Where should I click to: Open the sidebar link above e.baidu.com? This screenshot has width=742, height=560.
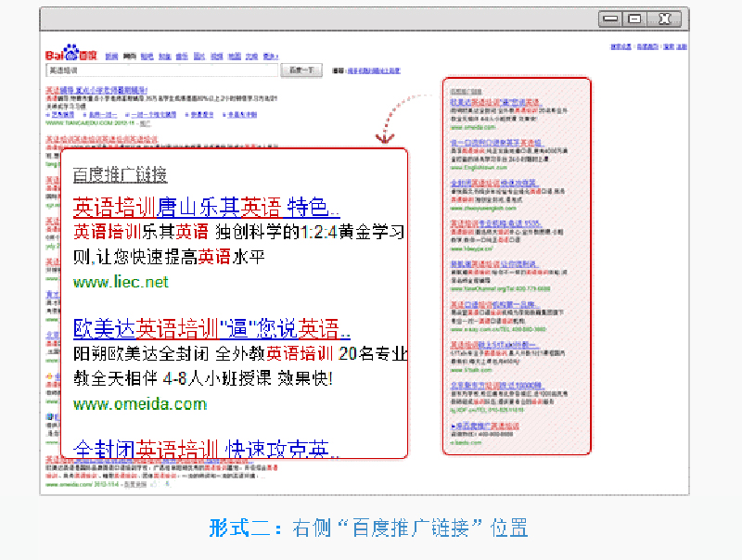click(x=484, y=426)
